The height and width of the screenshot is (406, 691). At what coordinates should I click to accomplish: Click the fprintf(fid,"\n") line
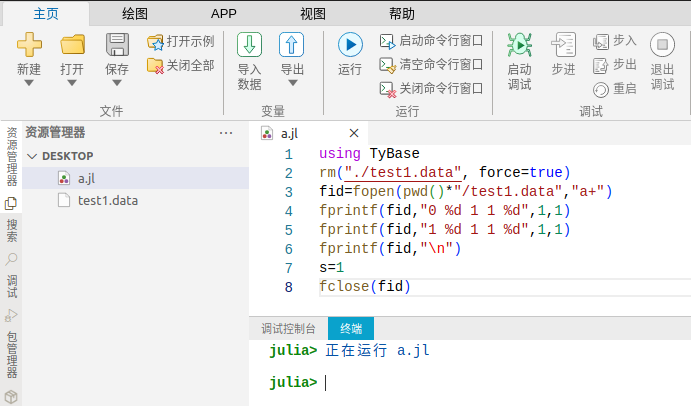[x=390, y=249]
